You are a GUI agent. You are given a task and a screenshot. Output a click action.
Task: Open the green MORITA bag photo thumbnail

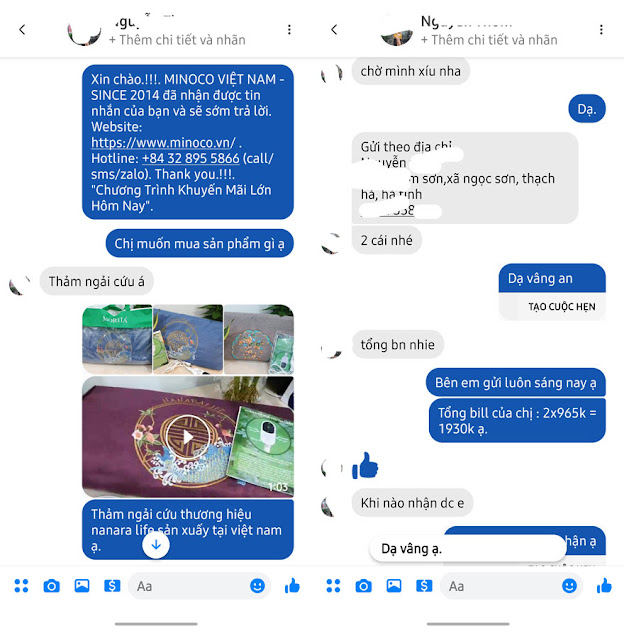click(x=117, y=339)
